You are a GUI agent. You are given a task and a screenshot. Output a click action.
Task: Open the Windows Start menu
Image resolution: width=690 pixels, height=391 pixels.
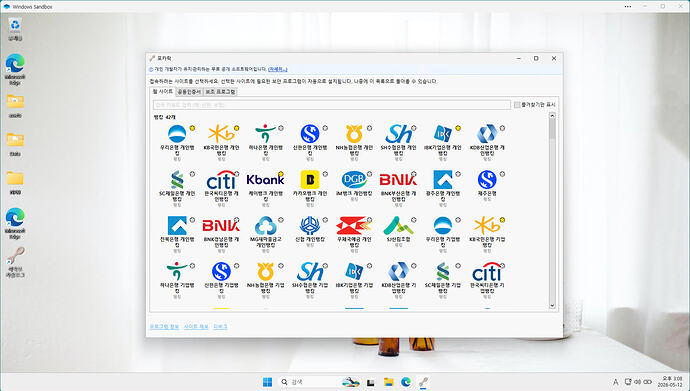(x=267, y=382)
